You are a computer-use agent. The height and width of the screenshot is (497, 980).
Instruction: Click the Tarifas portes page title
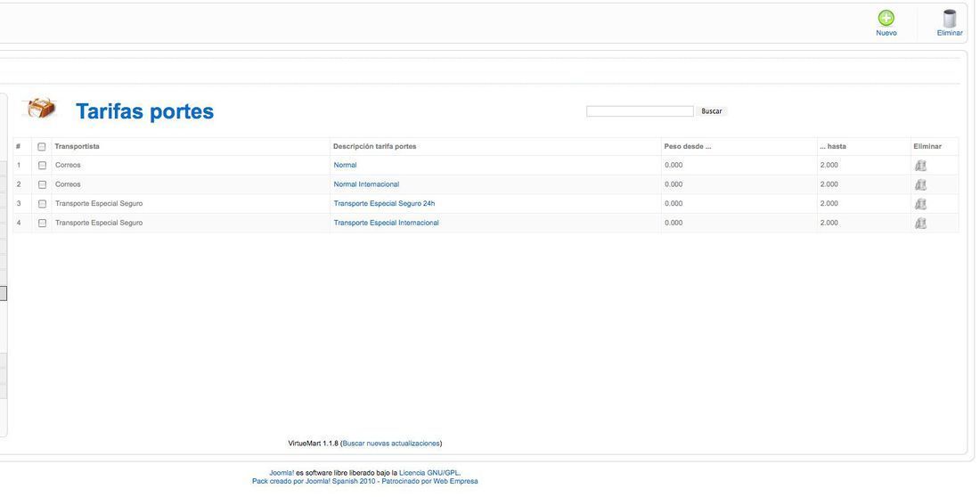tap(145, 111)
